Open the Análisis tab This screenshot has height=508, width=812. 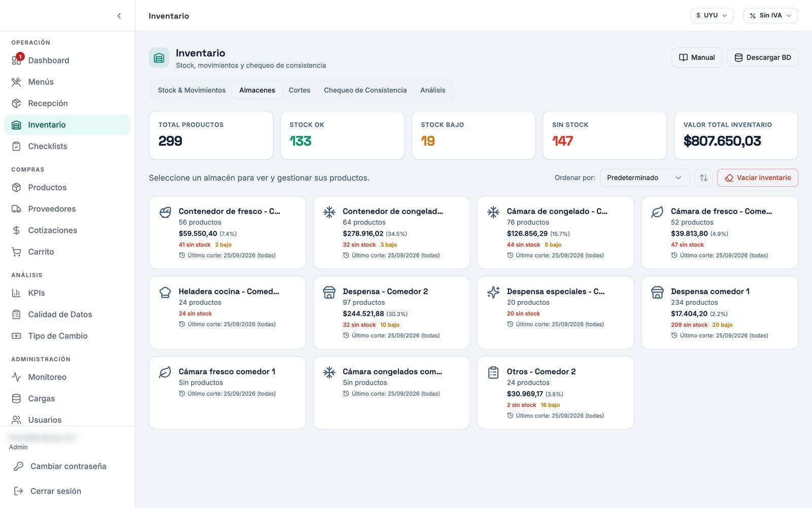[x=433, y=90]
